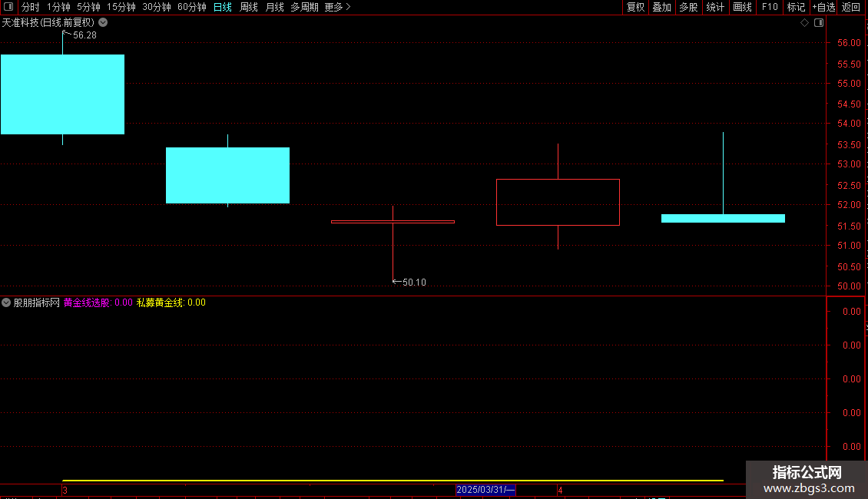Toggle the panel layout icon in chart header
This screenshot has width=868, height=499.
(x=819, y=23)
